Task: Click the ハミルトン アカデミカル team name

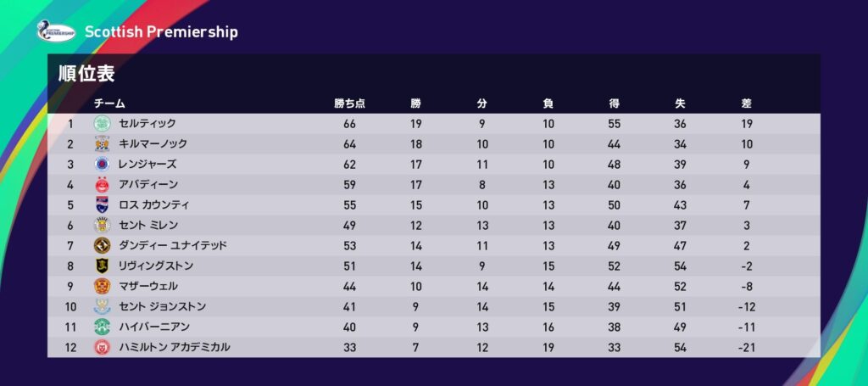Action: coord(175,347)
